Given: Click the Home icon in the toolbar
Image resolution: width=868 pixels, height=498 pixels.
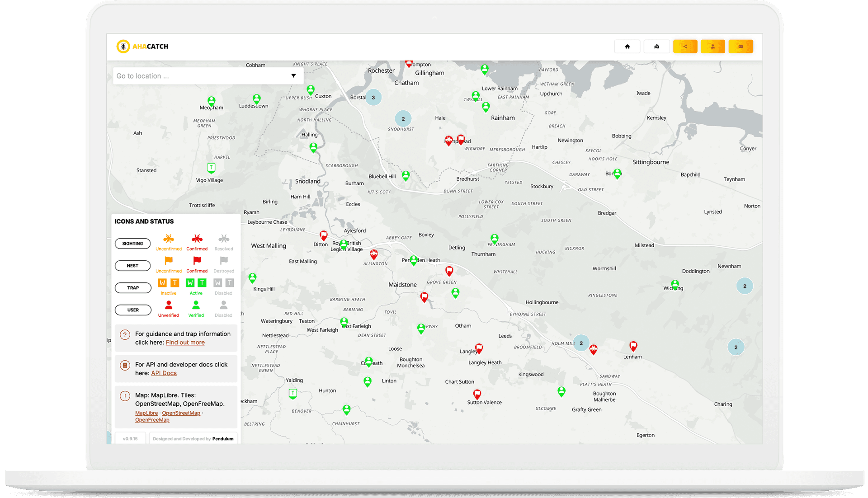Looking at the screenshot, I should [627, 46].
